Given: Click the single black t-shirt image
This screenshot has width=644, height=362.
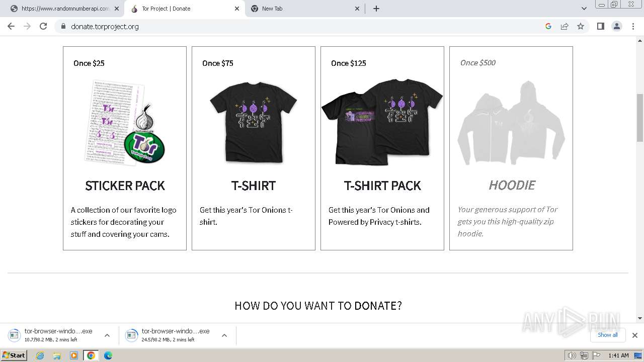Looking at the screenshot, I should 254,122.
